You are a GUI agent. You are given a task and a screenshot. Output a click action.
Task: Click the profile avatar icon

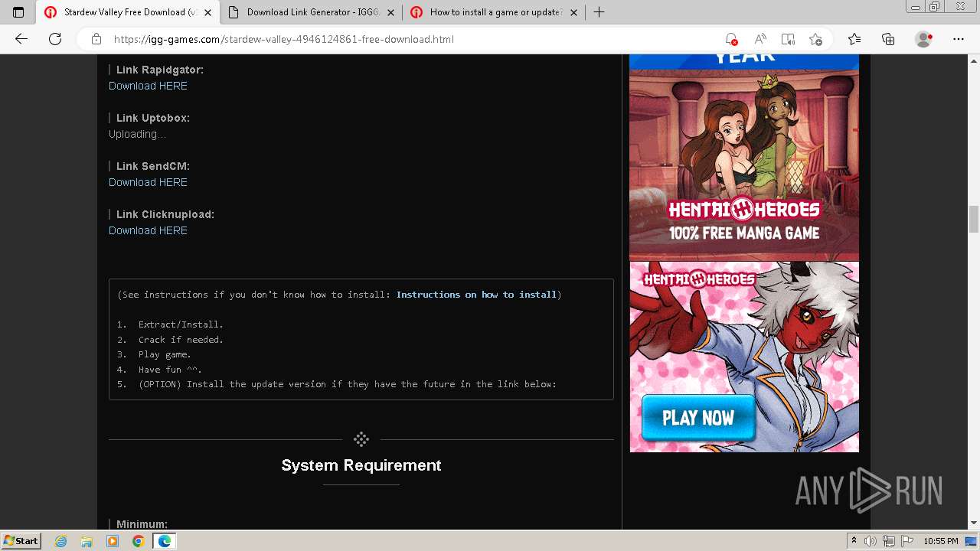(x=924, y=39)
